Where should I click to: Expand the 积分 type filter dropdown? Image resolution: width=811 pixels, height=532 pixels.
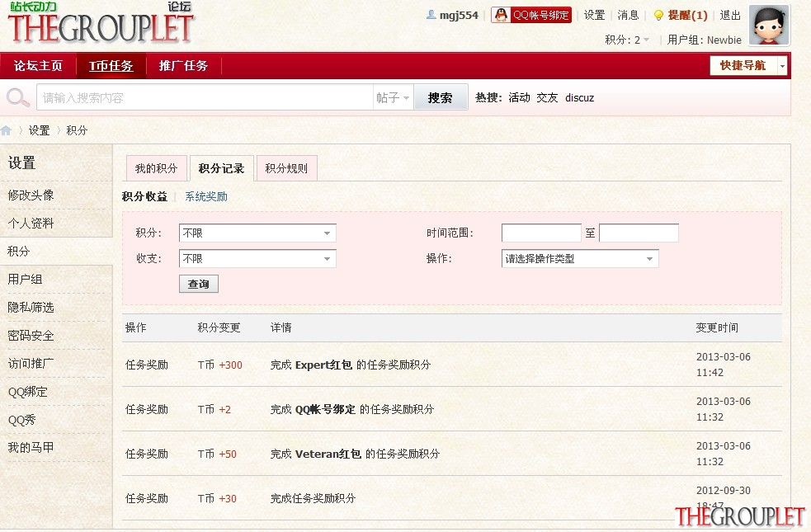coord(257,233)
